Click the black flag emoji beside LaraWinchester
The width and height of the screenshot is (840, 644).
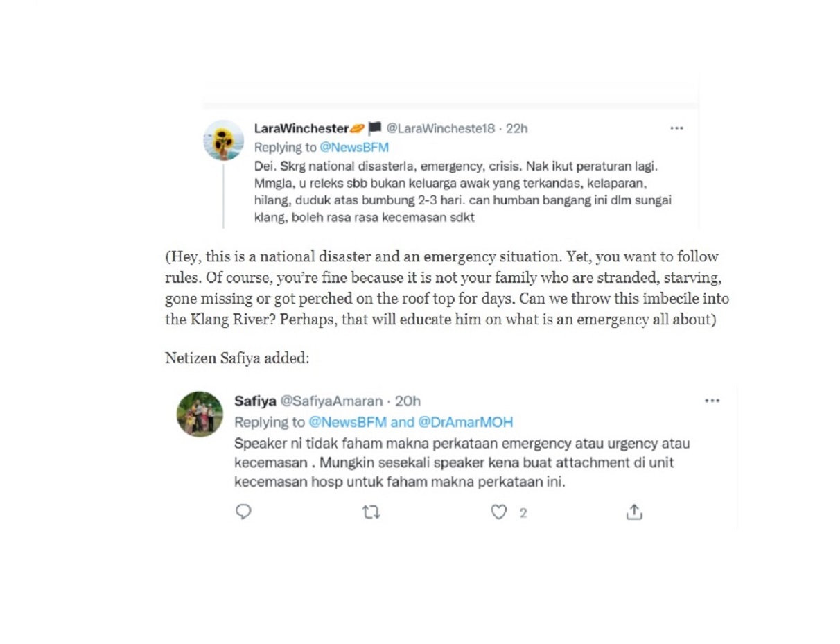[x=375, y=128]
